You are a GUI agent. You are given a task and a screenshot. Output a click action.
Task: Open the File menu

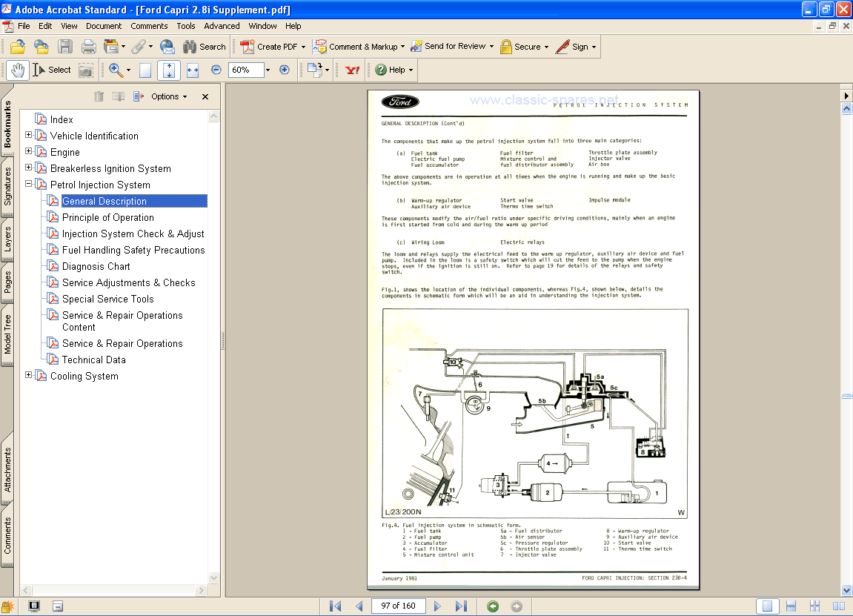[24, 26]
